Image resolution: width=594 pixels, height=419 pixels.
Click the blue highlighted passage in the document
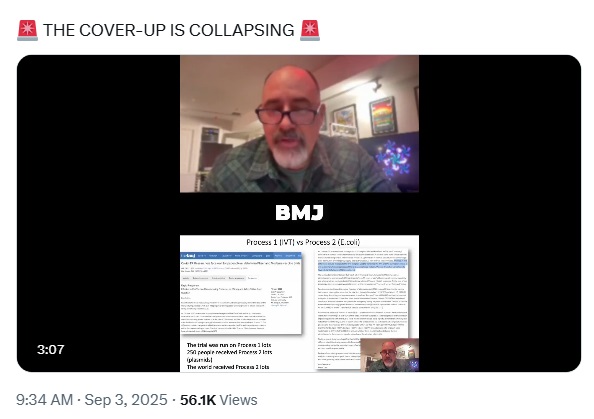coord(362,265)
